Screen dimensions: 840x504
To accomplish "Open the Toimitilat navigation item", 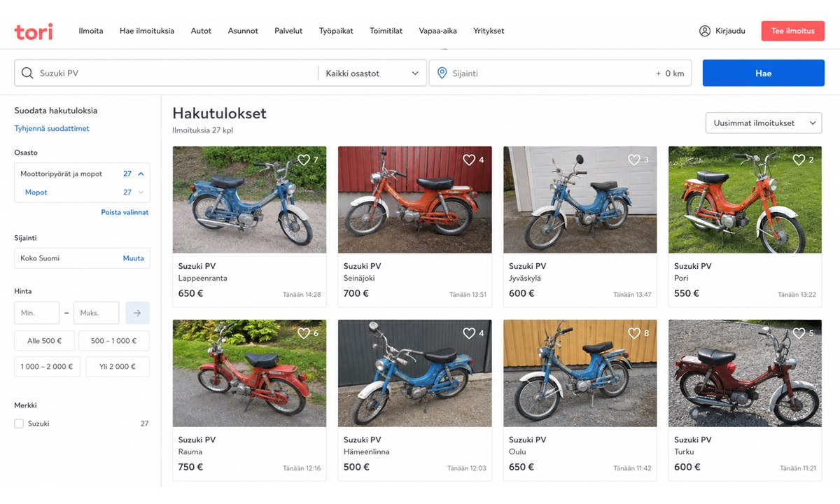I will 386,31.
